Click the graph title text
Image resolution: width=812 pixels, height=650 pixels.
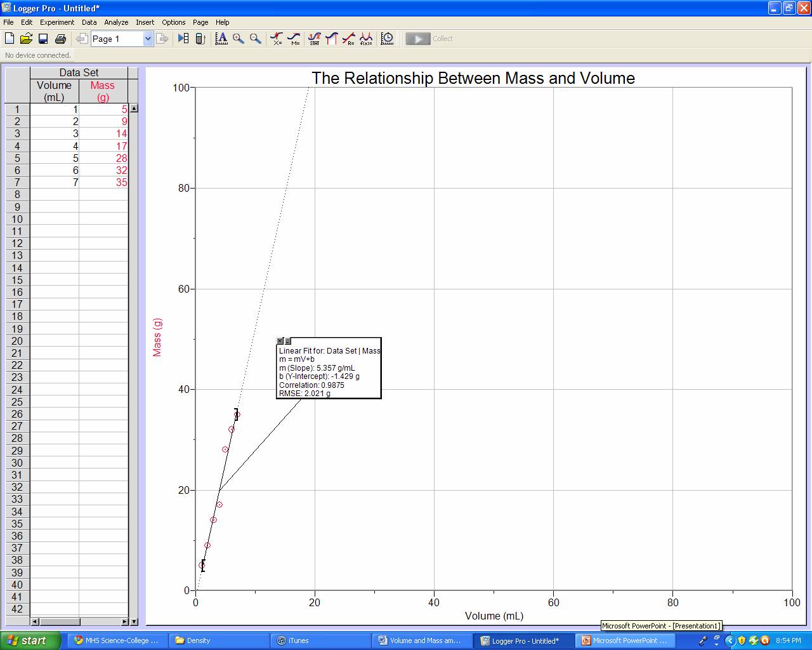[473, 78]
